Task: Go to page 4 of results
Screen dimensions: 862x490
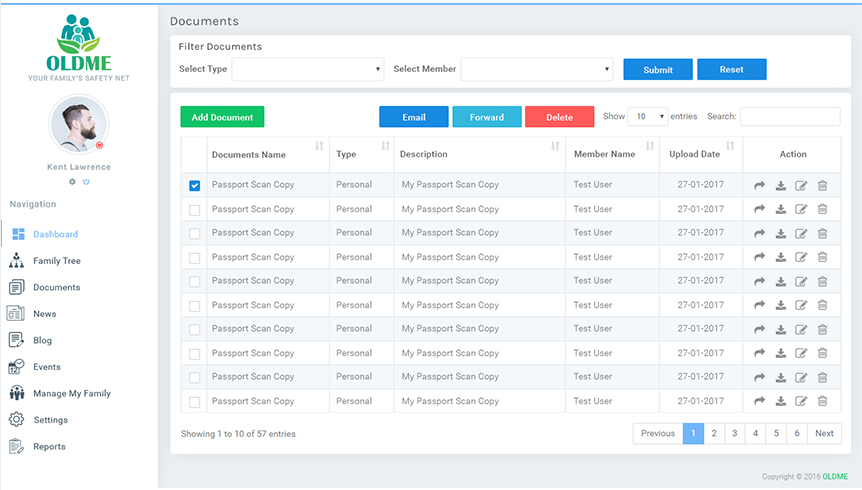Action: tap(755, 433)
